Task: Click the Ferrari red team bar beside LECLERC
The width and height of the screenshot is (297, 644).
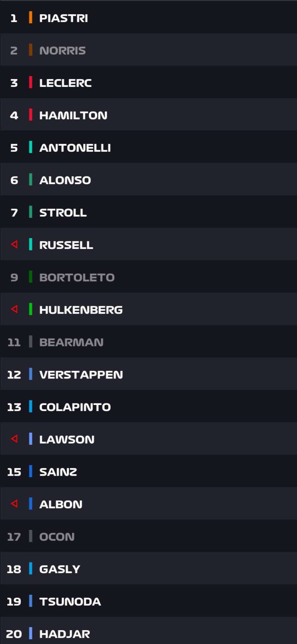Action: pyautogui.click(x=31, y=83)
